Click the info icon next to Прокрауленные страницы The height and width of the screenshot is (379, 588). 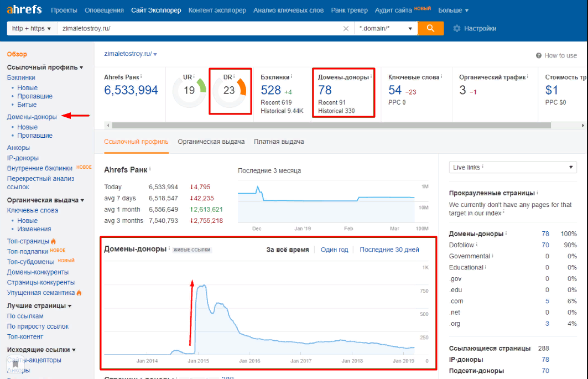(x=537, y=193)
